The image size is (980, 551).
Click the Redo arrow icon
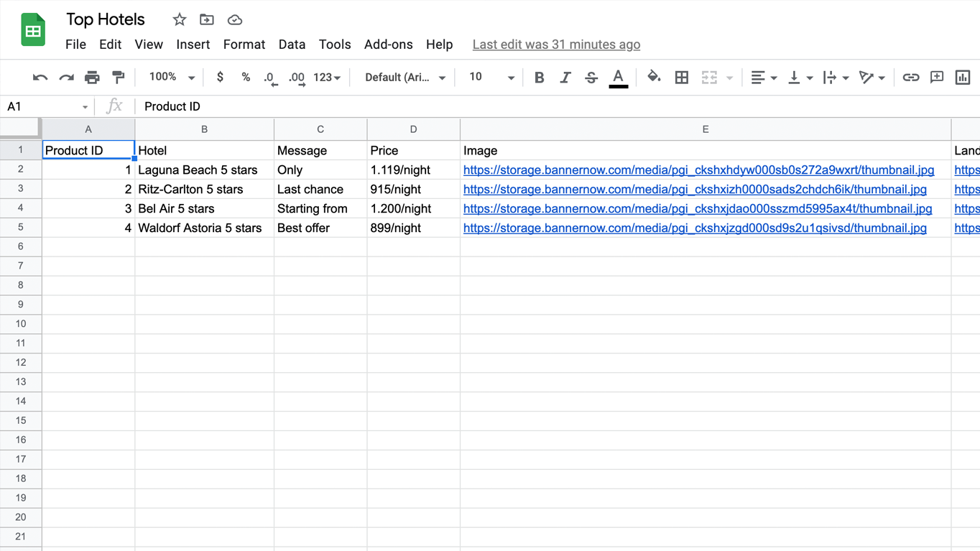[66, 78]
